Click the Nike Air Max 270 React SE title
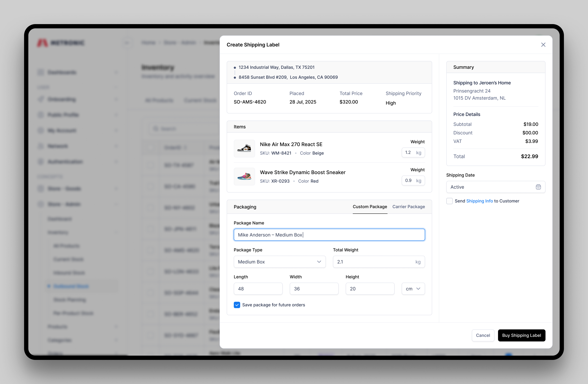 coord(291,144)
